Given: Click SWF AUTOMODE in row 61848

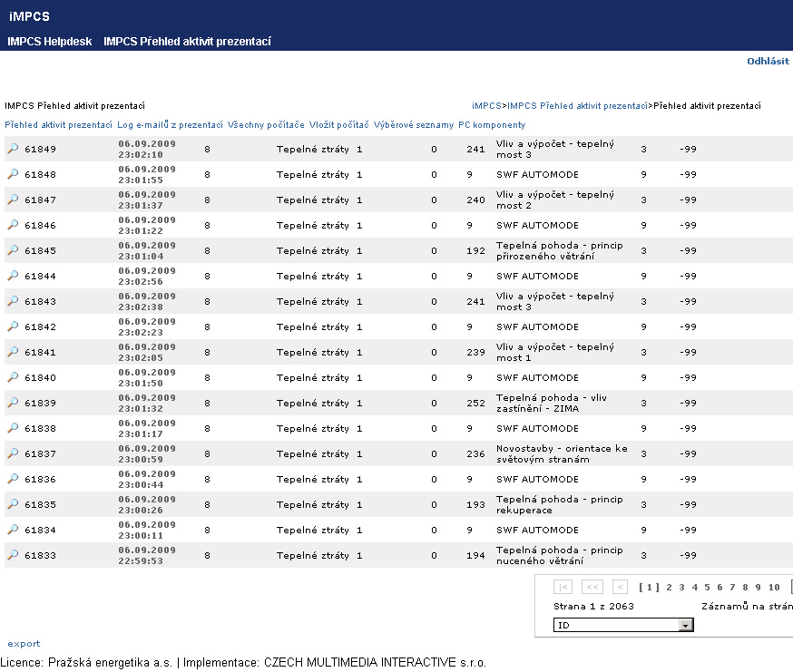Looking at the screenshot, I should [537, 174].
